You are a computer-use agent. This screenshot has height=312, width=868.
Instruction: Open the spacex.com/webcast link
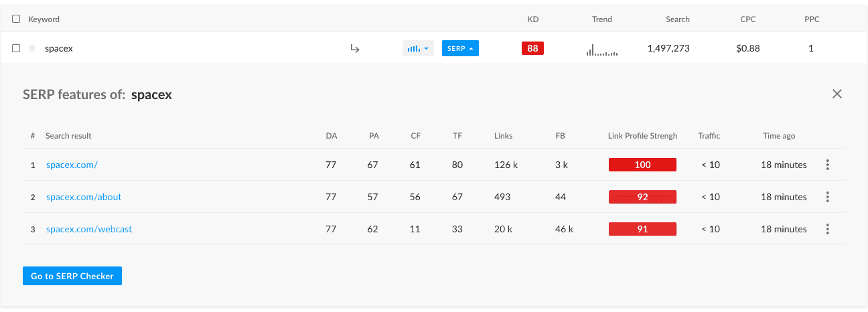tap(89, 229)
